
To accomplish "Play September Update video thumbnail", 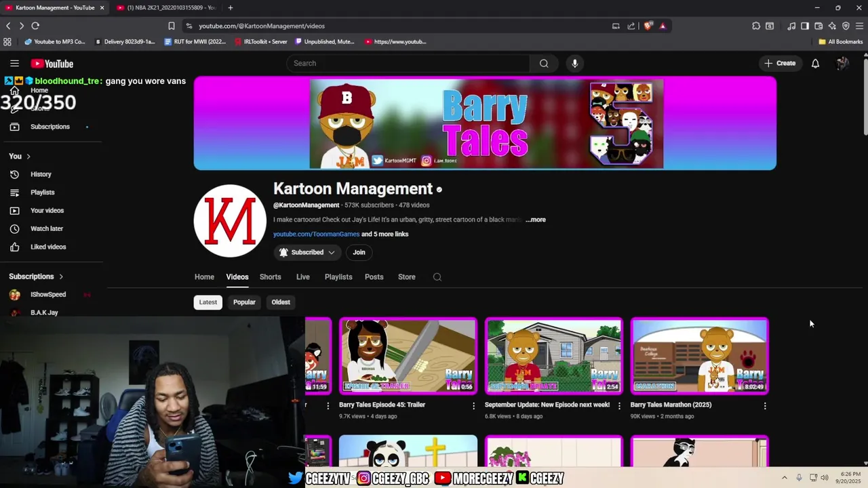I will point(553,356).
